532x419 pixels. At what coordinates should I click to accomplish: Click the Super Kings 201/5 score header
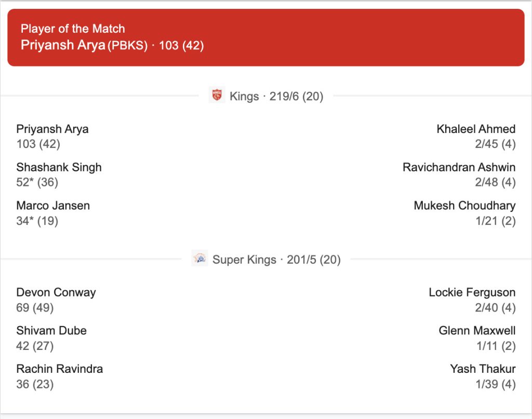click(x=276, y=260)
